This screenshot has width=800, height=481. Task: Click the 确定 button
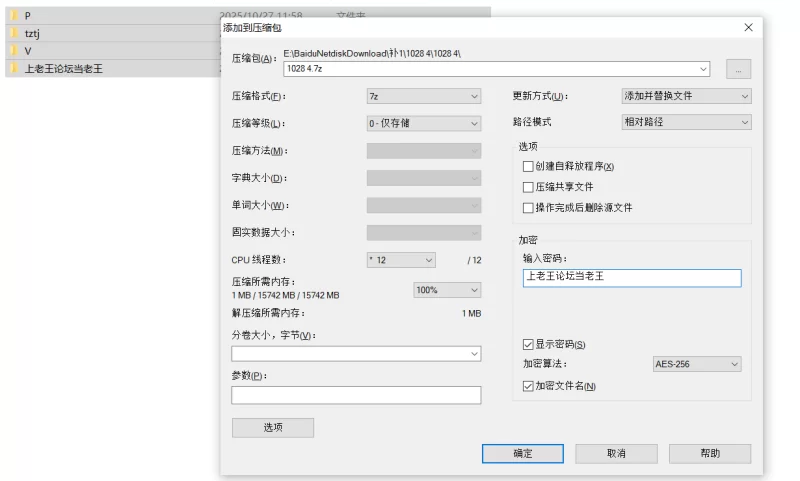(x=522, y=453)
